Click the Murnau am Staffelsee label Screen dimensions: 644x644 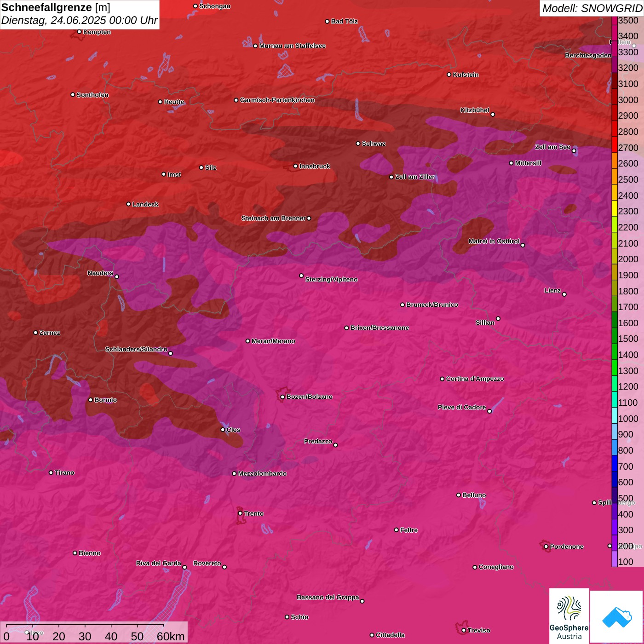pyautogui.click(x=292, y=46)
